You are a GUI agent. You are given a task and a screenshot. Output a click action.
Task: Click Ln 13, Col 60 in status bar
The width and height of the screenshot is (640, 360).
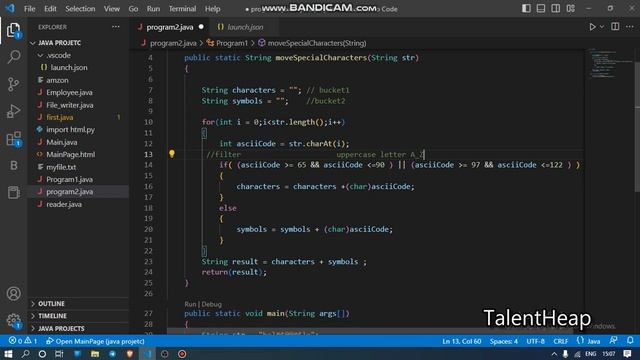[x=462, y=341]
